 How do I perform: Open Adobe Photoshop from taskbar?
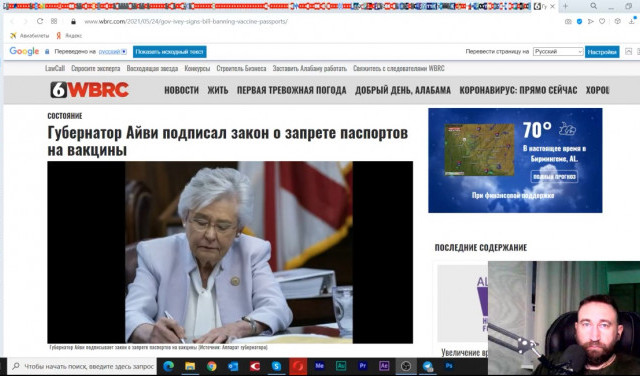tap(449, 366)
